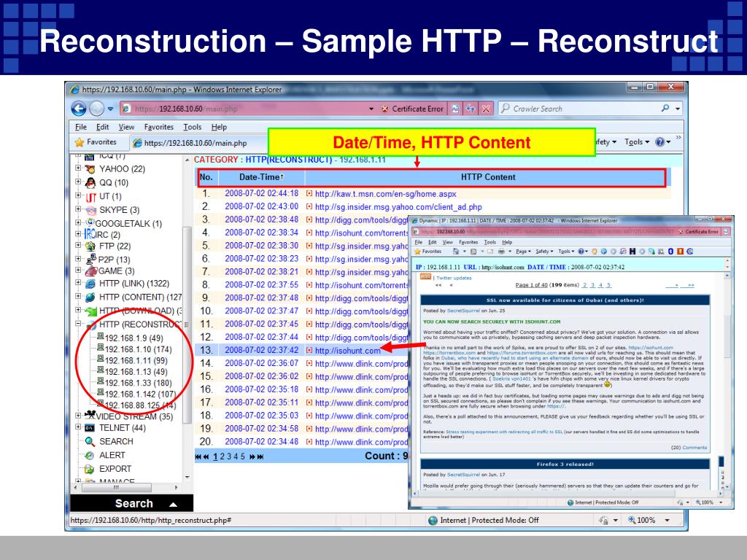Open Page menu in popup command bar
This screenshot has height=560, width=747.
click(x=522, y=251)
